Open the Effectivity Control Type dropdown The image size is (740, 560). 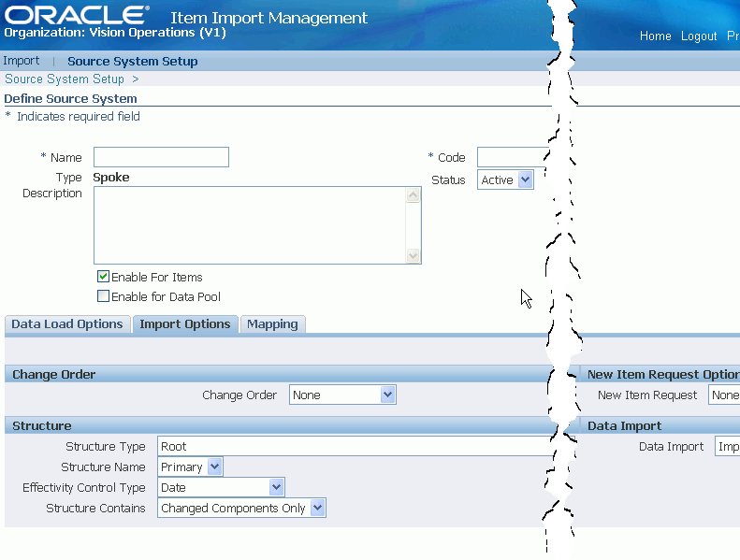pyautogui.click(x=221, y=487)
